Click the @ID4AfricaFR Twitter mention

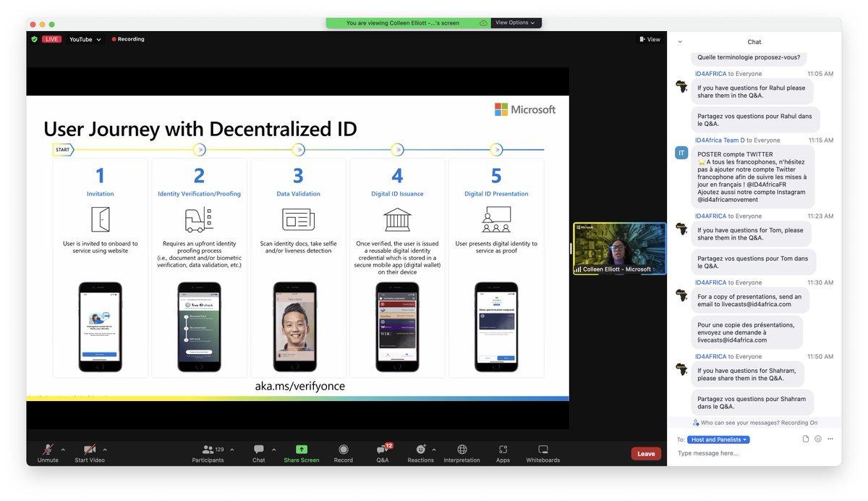775,184
